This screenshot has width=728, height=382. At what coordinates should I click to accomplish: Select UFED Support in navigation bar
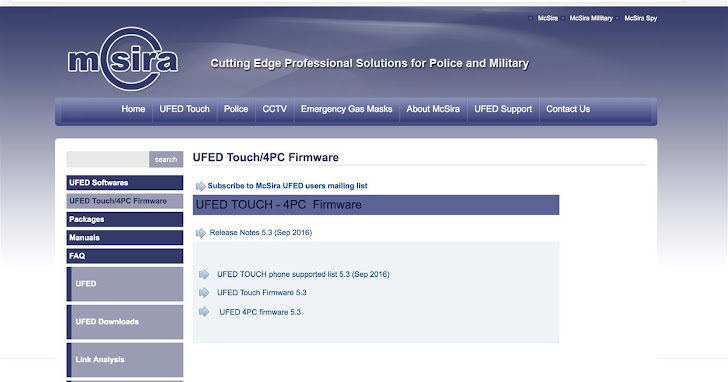(x=503, y=109)
